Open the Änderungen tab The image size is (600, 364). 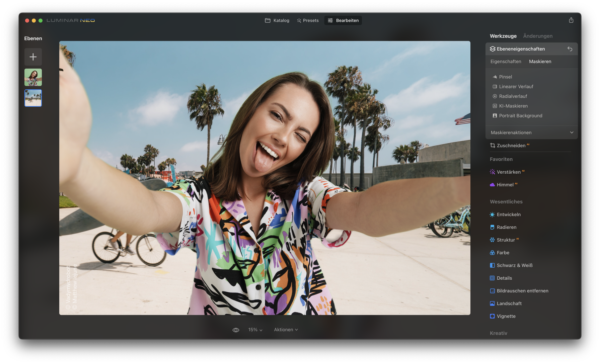point(537,36)
